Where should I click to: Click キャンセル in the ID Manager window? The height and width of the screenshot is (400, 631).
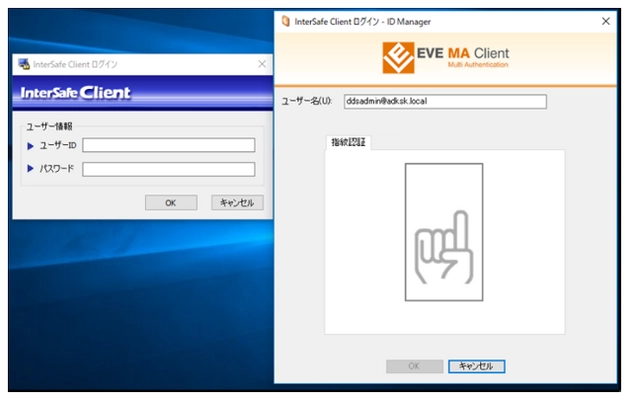476,366
